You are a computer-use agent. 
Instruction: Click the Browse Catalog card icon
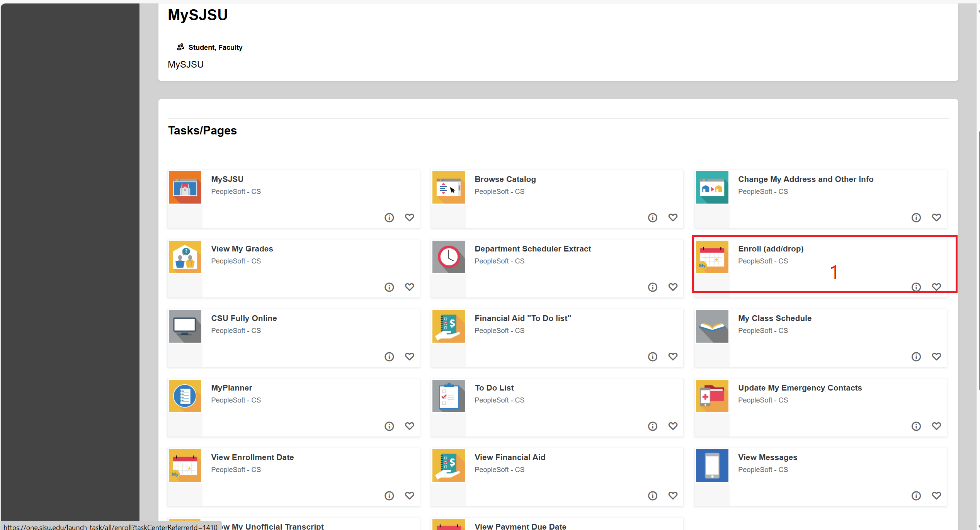[x=449, y=187]
